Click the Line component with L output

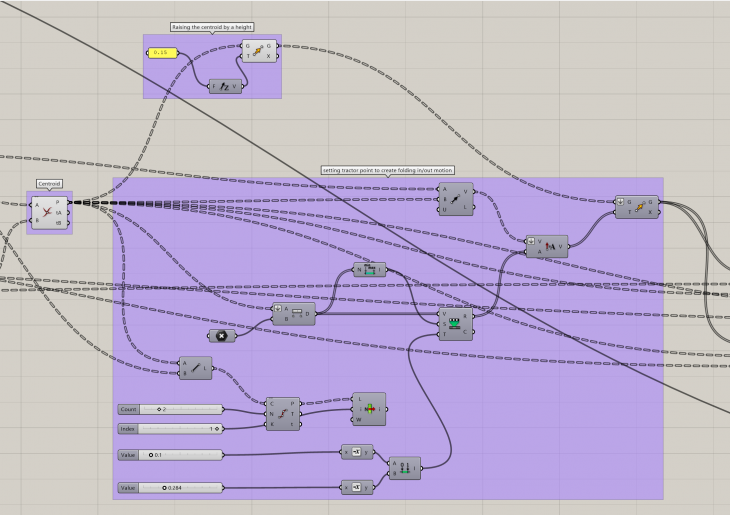(194, 368)
